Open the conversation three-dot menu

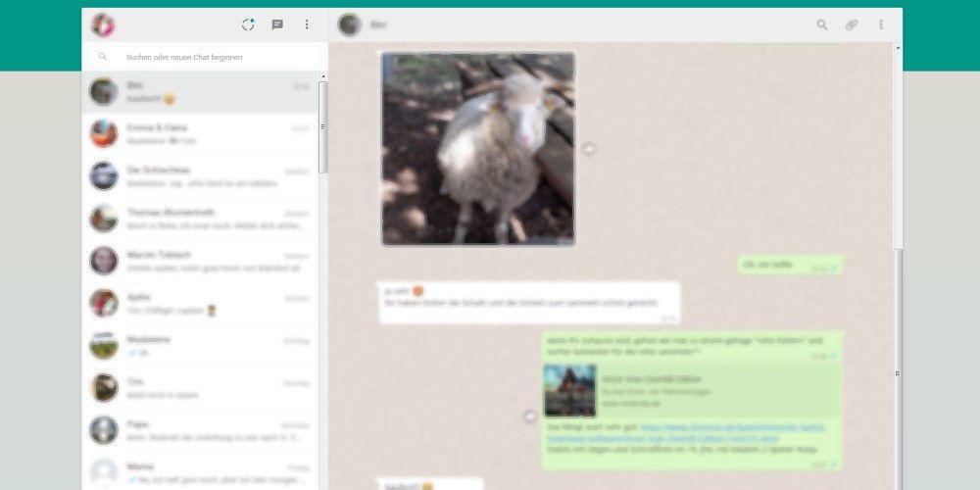tap(881, 25)
